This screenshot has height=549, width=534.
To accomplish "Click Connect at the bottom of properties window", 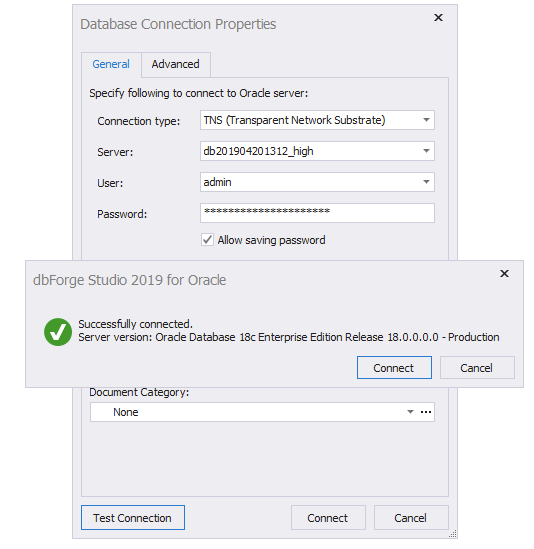I will pos(328,517).
